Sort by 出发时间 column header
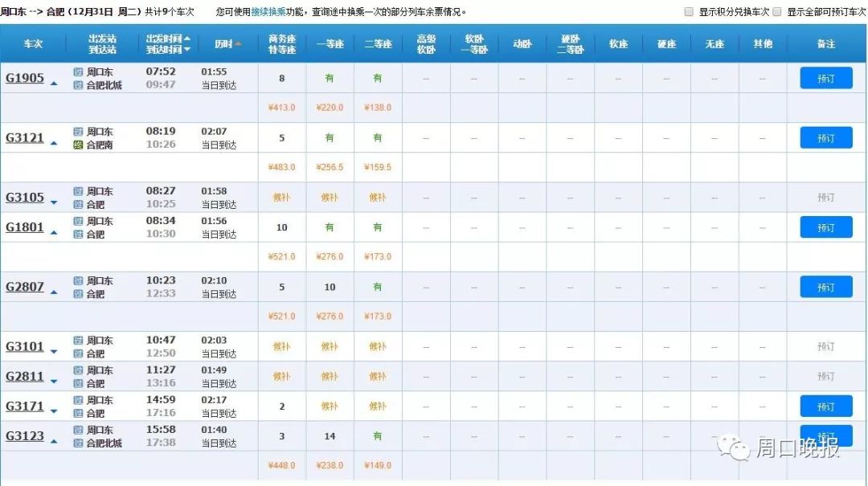Viewport: 868px width, 486px height. point(167,39)
